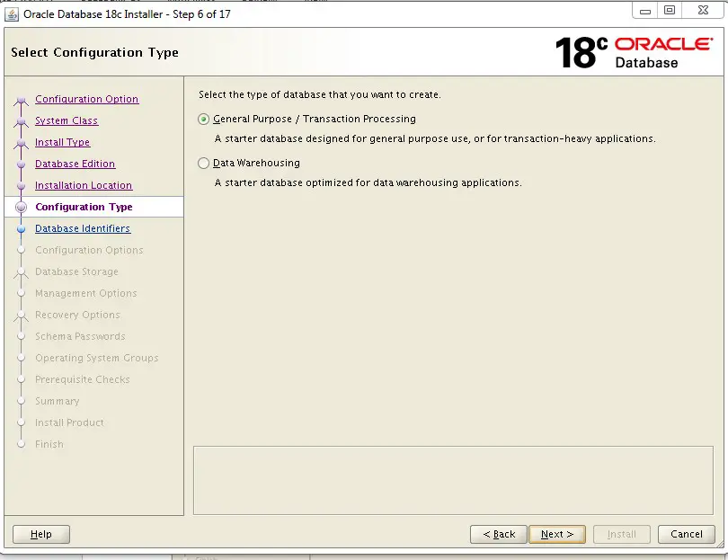Click the Next button
The image size is (728, 560).
pos(557,535)
